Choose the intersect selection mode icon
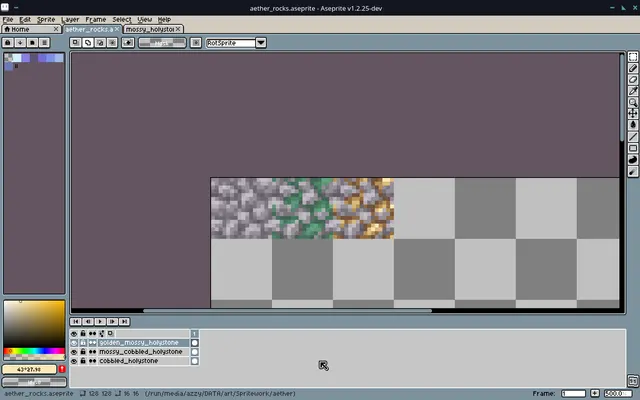Image resolution: width=640 pixels, height=400 pixels. click(112, 42)
